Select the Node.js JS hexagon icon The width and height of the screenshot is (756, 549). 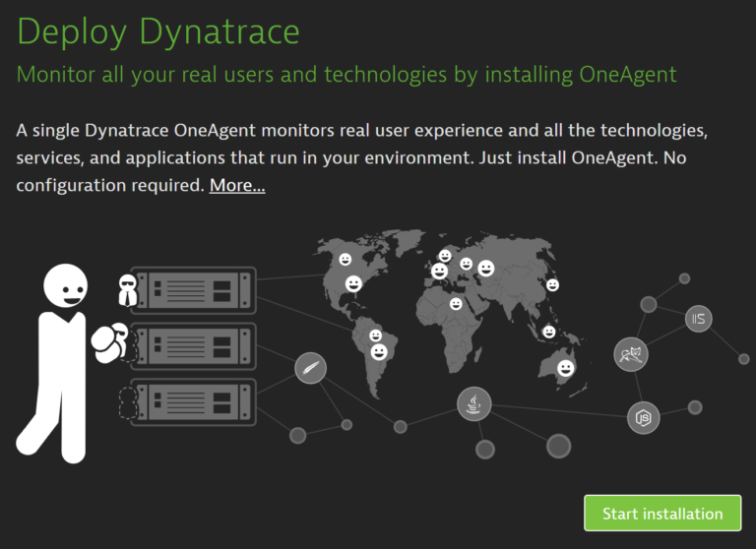pyautogui.click(x=643, y=418)
